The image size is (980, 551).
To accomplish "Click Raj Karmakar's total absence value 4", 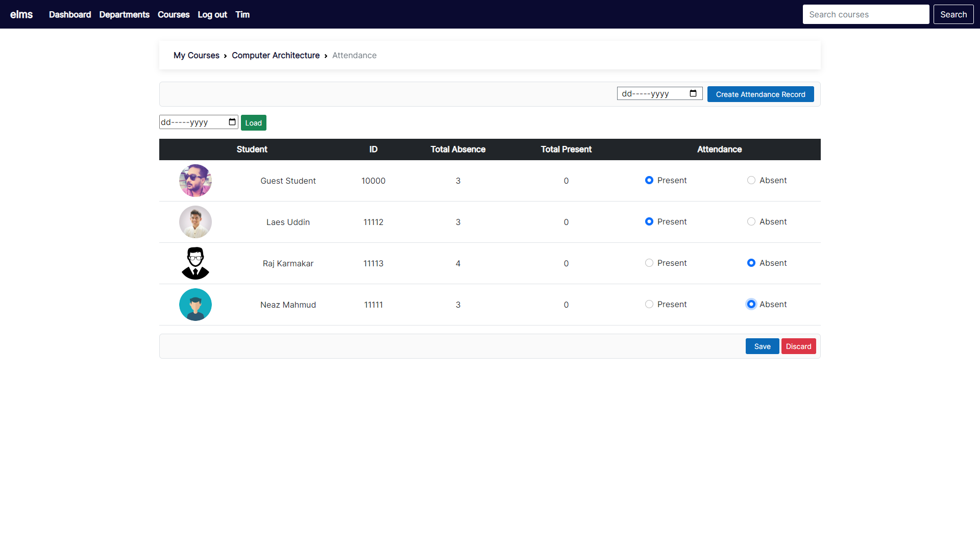I will pos(458,263).
